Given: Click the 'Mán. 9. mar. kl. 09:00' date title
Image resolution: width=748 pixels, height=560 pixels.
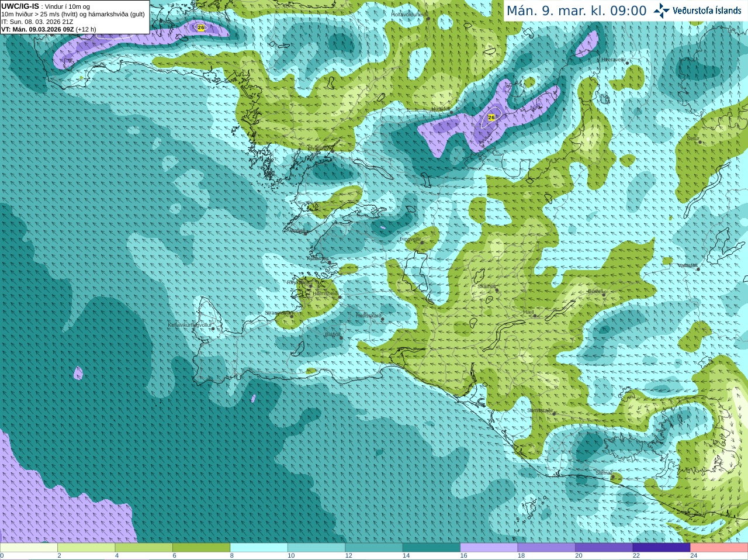Looking at the screenshot, I should (576, 11).
